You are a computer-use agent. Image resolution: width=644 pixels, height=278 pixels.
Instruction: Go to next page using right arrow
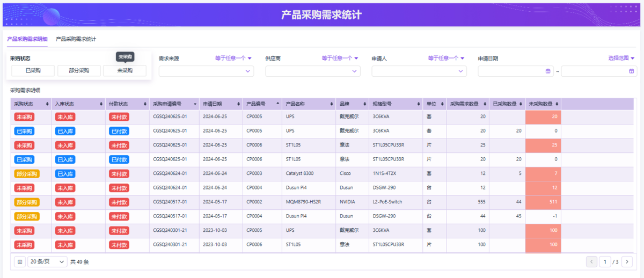(x=626, y=262)
